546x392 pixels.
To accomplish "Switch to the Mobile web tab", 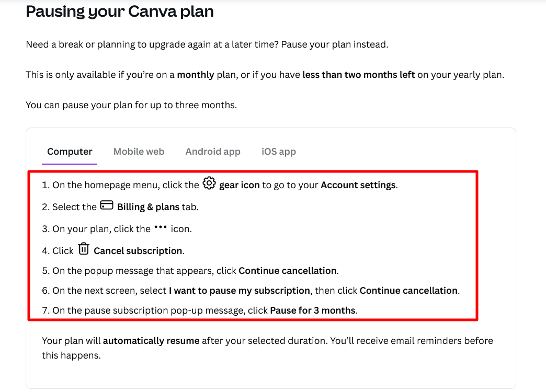I will point(139,152).
